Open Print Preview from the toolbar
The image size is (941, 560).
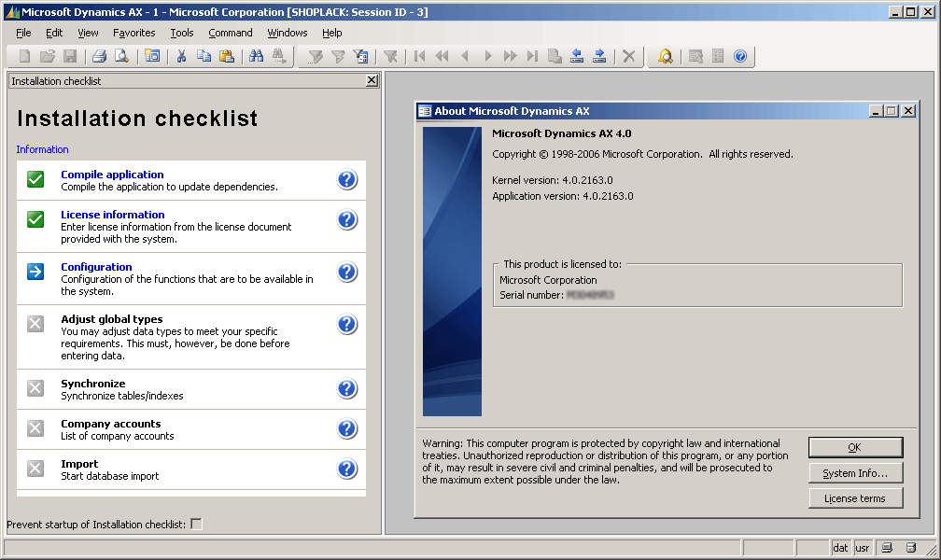(x=121, y=56)
